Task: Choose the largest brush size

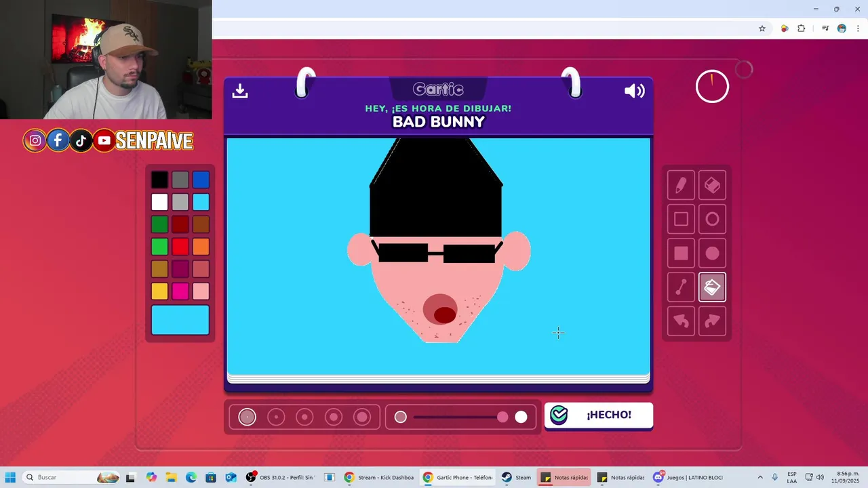Action: (x=362, y=417)
